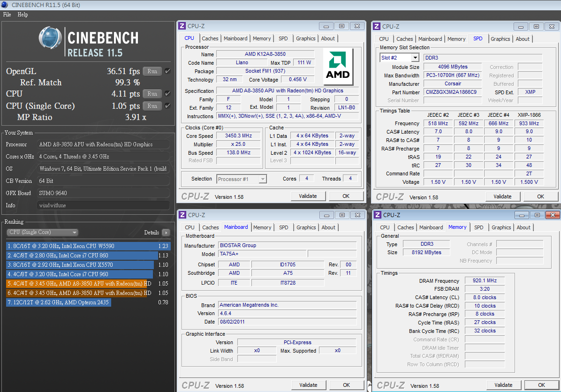Click the Code Name Llano field
The image size is (561, 392).
(x=242, y=62)
